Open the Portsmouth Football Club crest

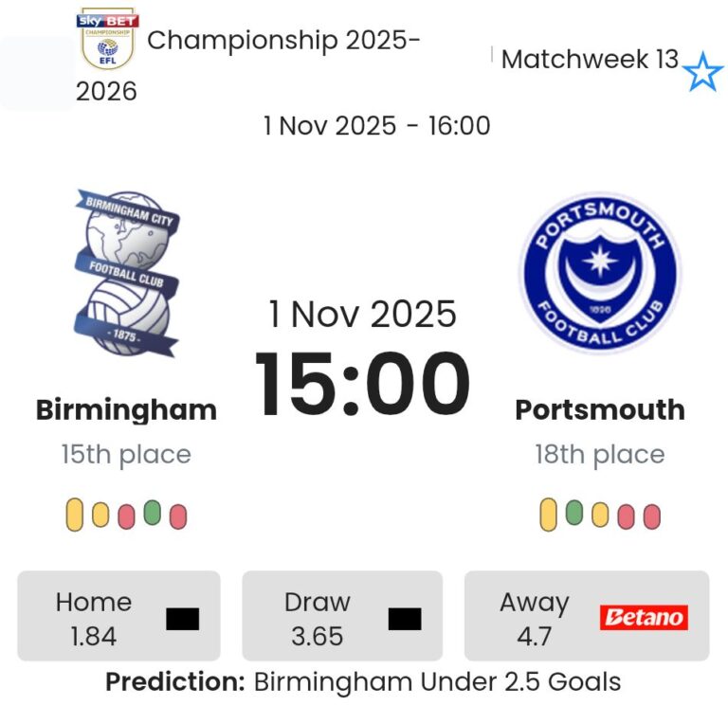click(x=599, y=274)
